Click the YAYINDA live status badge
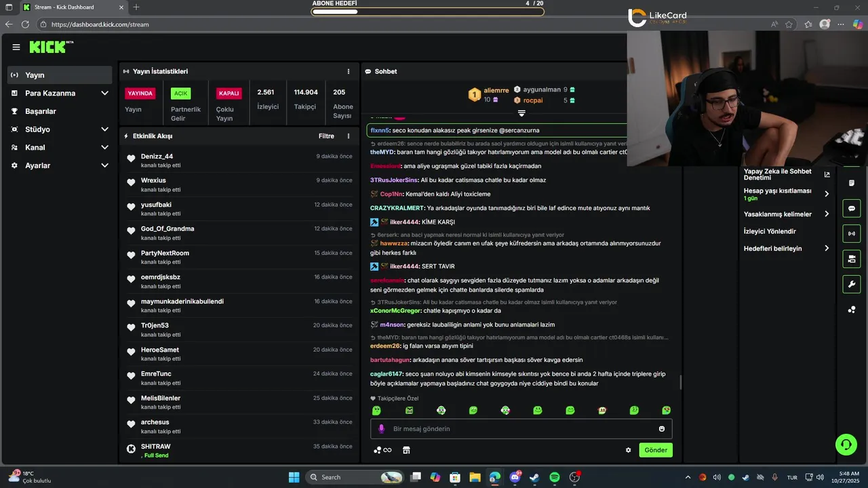Image resolution: width=868 pixels, height=488 pixels. 140,94
